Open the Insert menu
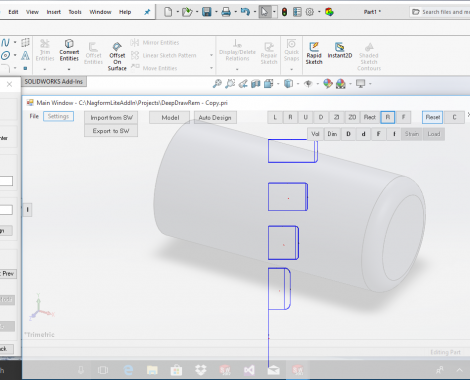The height and width of the screenshot is (380, 470). tap(53, 12)
